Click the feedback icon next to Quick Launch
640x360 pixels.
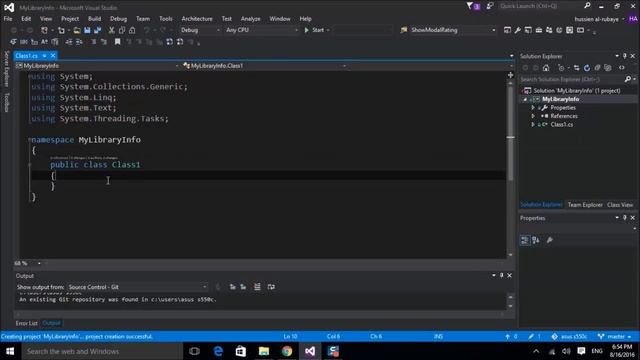click(x=490, y=6)
